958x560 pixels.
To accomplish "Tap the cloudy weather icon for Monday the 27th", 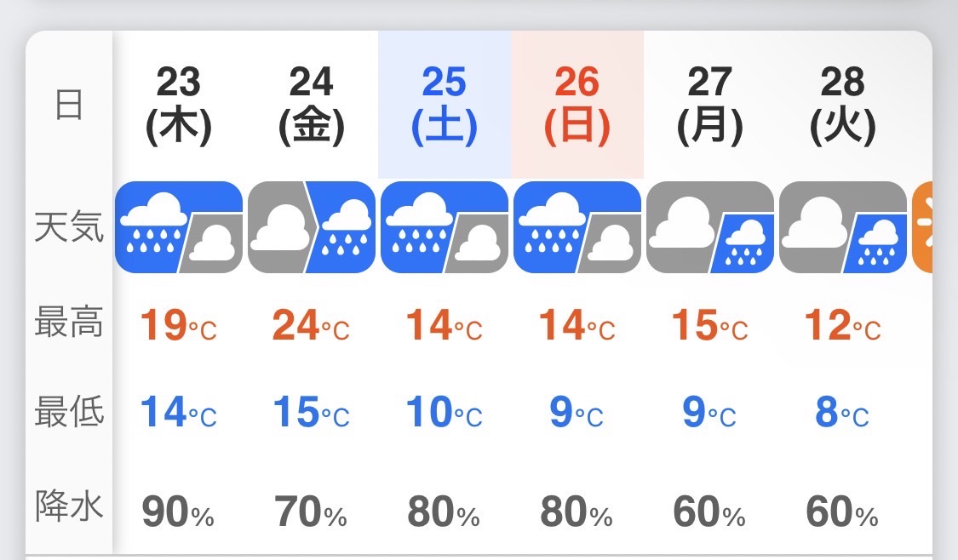I will click(710, 227).
